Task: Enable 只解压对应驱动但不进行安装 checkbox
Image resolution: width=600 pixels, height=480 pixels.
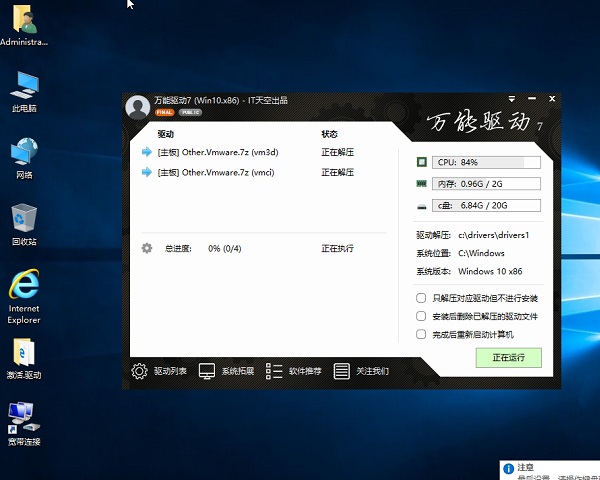Action: point(421,298)
